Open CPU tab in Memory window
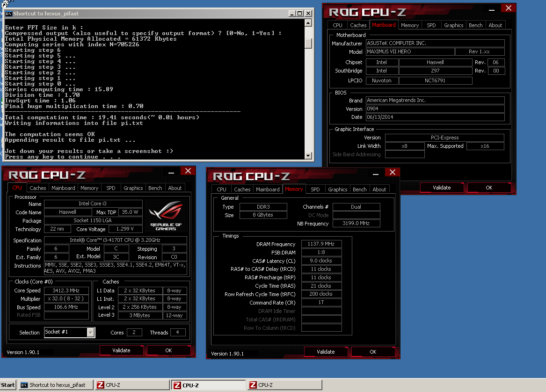Viewport: 546px width, 392px height. tap(221, 189)
